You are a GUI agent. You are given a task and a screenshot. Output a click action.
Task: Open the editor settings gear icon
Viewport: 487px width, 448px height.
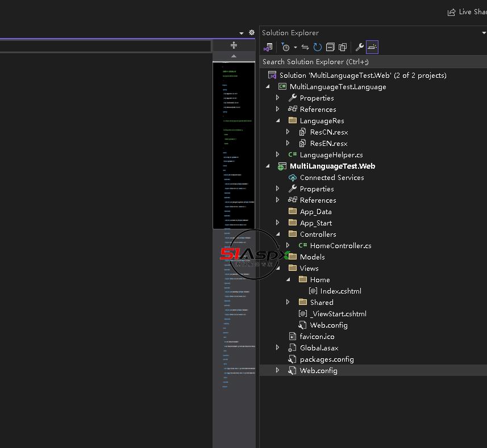(252, 33)
